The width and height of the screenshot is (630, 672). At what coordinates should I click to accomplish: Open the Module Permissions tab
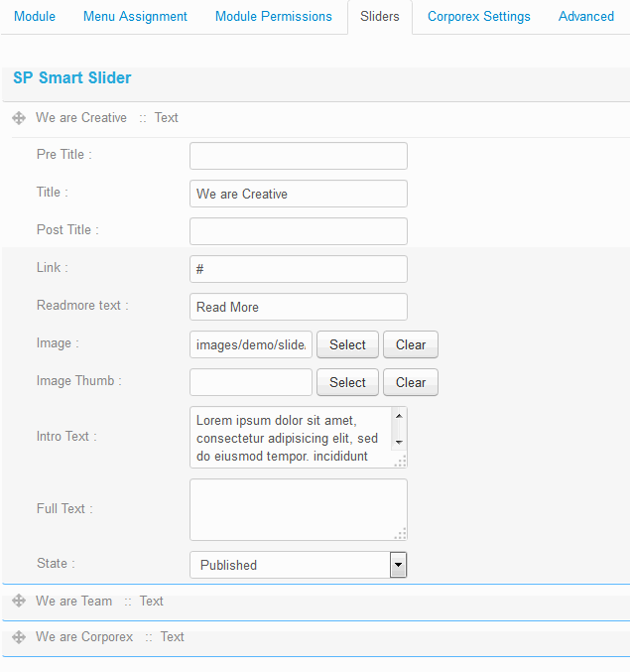273,16
